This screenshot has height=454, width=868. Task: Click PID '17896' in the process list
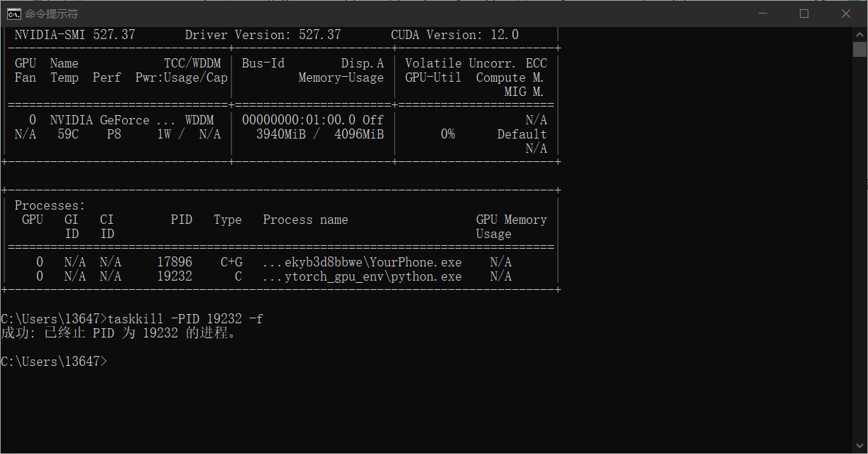175,262
